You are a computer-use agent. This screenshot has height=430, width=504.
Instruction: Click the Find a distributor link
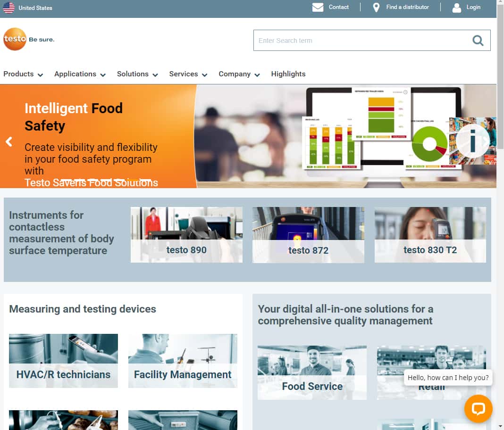click(407, 7)
